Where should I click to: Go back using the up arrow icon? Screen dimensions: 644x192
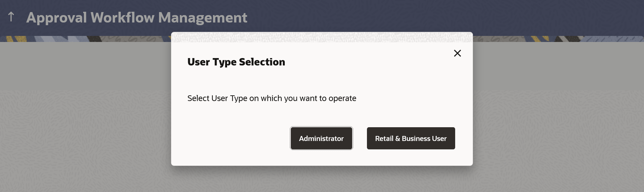[x=11, y=17]
